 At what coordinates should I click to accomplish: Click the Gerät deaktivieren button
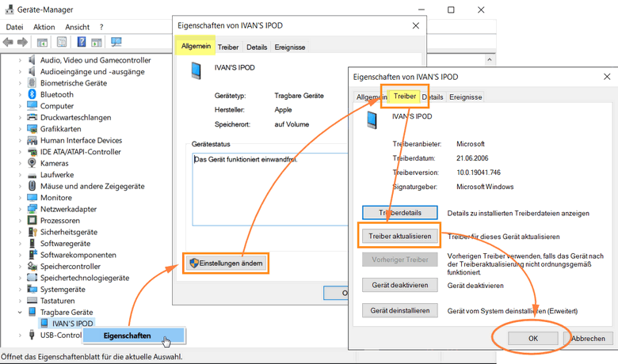click(x=399, y=285)
